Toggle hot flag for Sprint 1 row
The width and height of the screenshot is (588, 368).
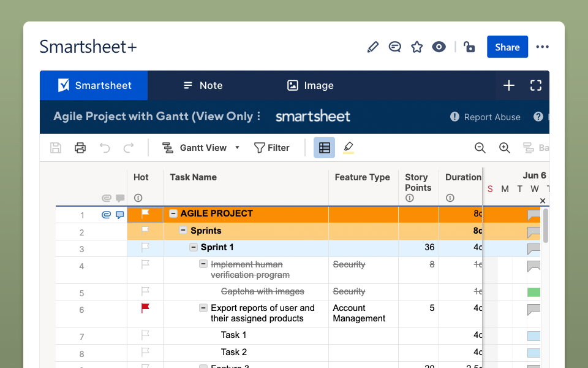tap(145, 247)
